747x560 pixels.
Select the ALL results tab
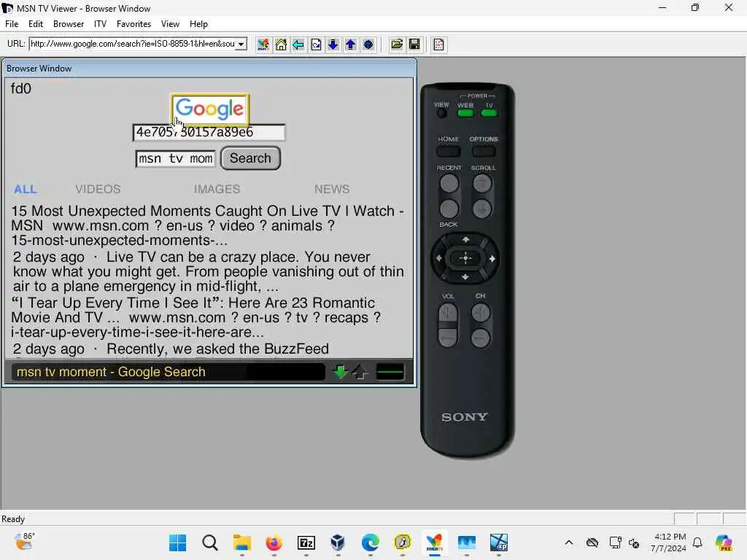[26, 189]
